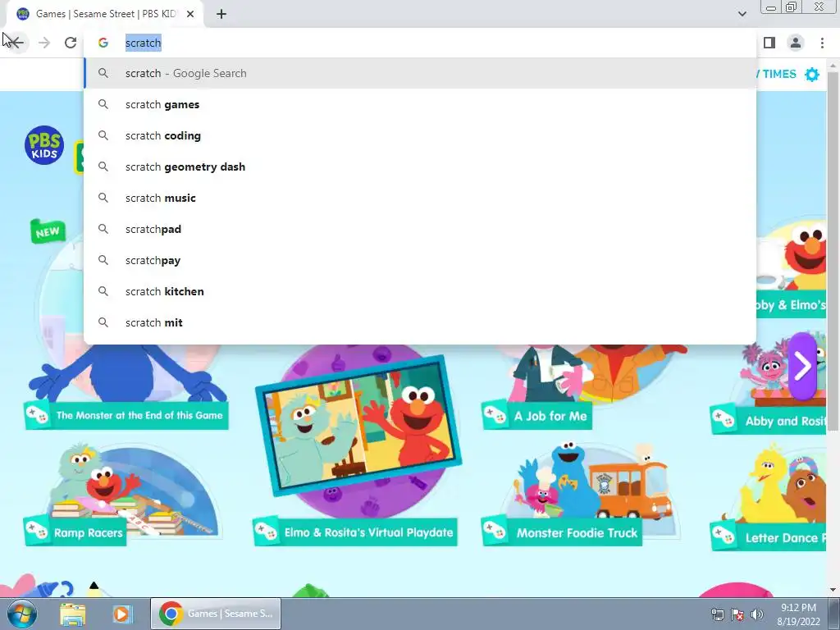The width and height of the screenshot is (840, 630).
Task: Open the Chrome profile avatar
Action: (x=796, y=43)
